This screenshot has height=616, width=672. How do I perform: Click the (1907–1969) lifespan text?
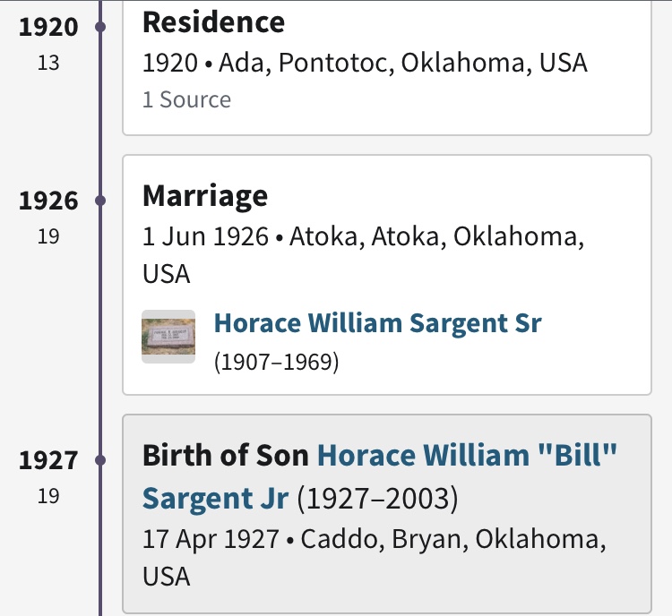tap(276, 364)
